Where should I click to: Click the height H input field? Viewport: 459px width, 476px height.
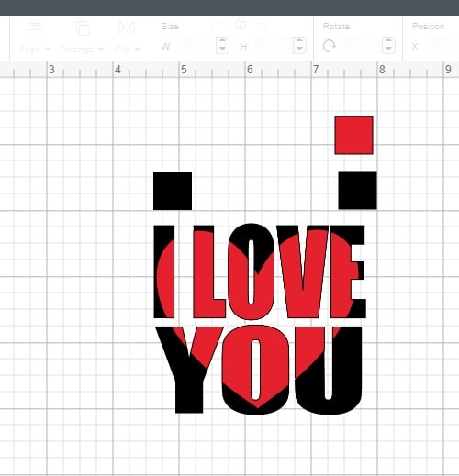click(x=274, y=46)
